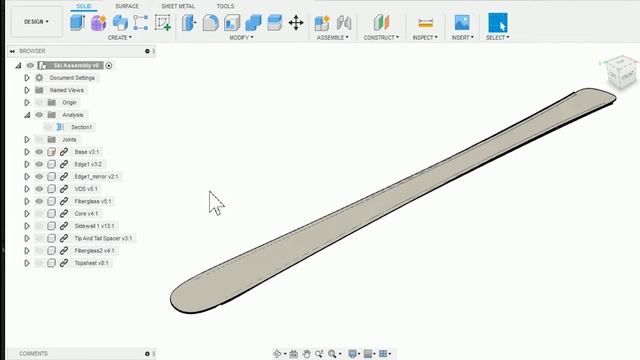The height and width of the screenshot is (360, 640).
Task: Expand the Sidewall 1 v13:1 component
Action: pos(27,226)
